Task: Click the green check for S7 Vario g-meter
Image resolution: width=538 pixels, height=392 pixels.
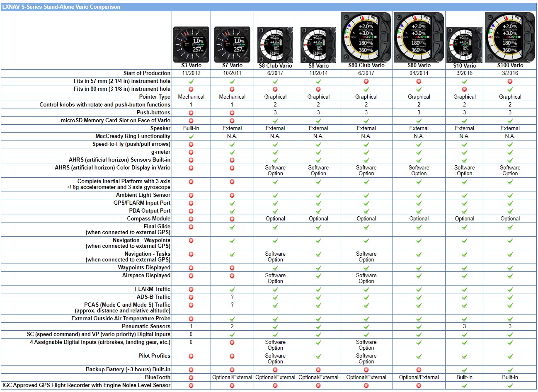Action: click(232, 152)
